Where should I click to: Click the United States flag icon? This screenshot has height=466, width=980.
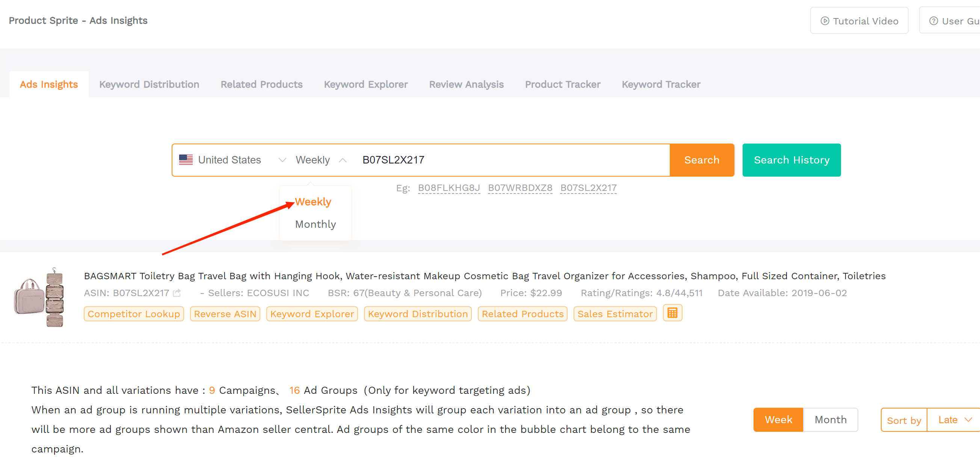[x=186, y=160]
